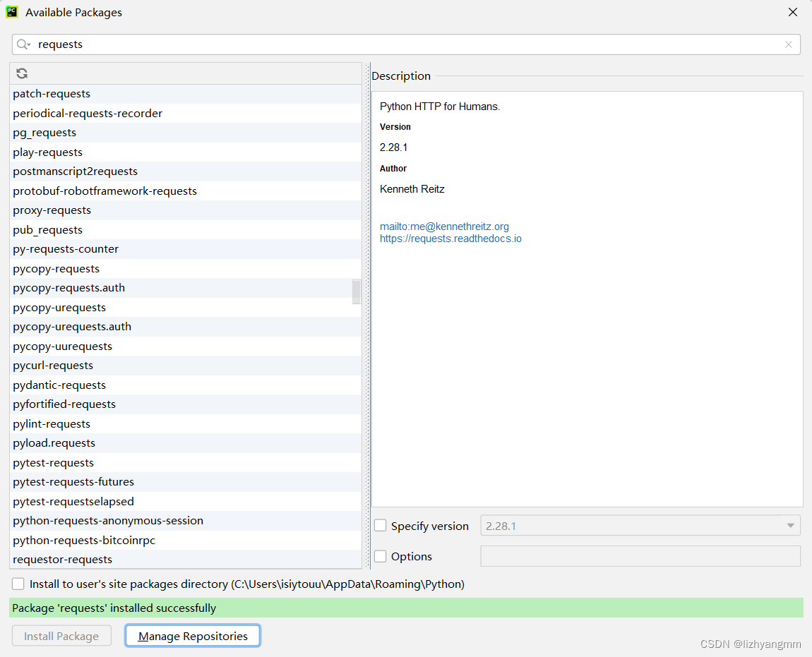Clear the search field with the X

coord(788,44)
